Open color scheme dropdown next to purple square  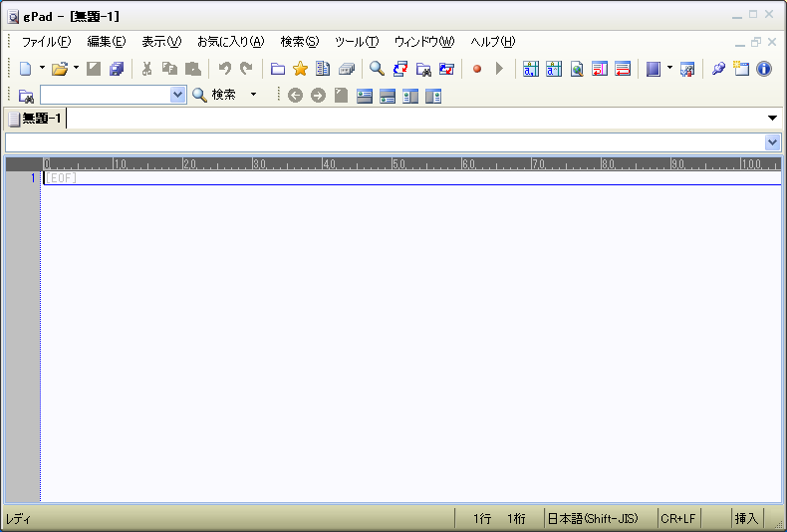point(669,69)
